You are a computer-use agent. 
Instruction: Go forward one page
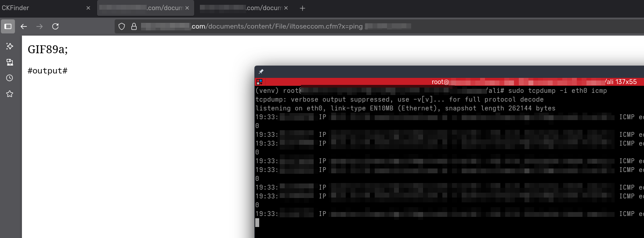[40, 26]
